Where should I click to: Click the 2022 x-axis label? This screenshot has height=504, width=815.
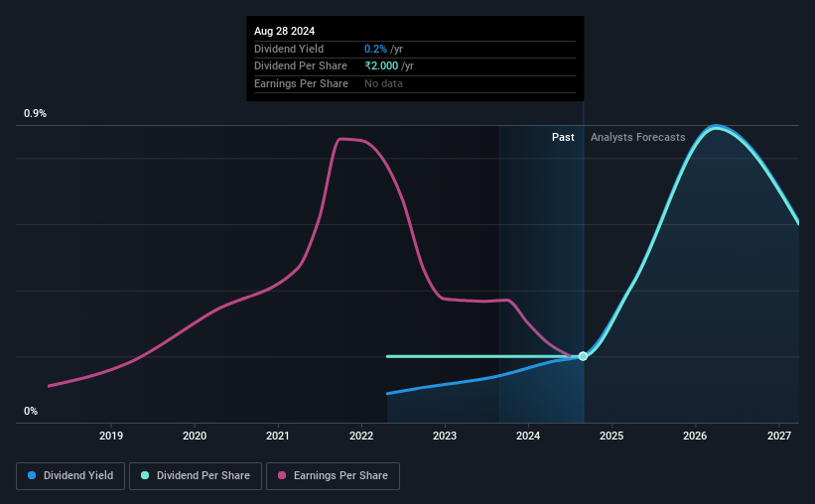coord(361,436)
